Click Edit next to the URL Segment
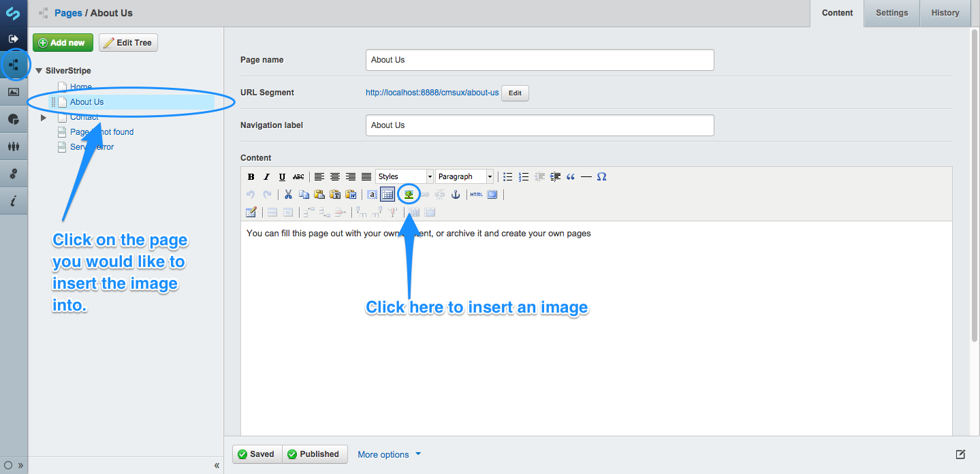The width and height of the screenshot is (980, 474). click(x=514, y=93)
